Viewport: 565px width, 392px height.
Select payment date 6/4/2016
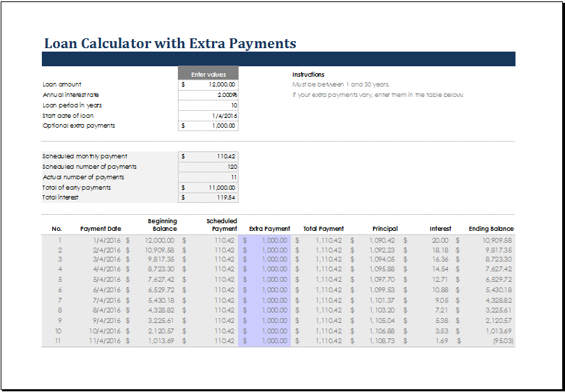click(x=107, y=290)
